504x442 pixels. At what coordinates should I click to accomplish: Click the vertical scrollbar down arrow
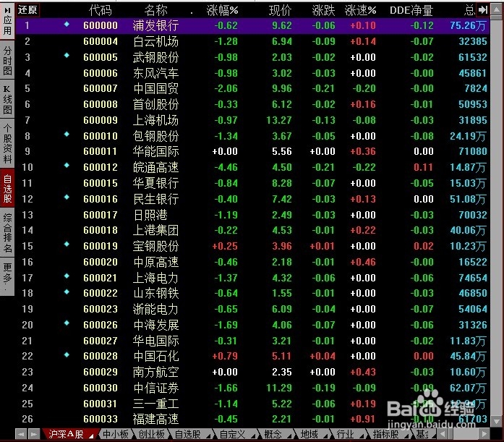pyautogui.click(x=497, y=421)
